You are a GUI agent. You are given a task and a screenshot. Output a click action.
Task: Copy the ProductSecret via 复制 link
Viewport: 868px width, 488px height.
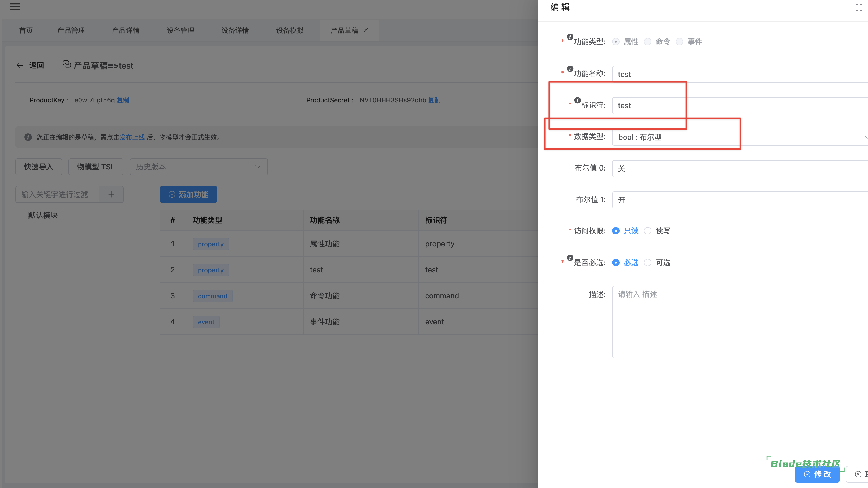(434, 100)
